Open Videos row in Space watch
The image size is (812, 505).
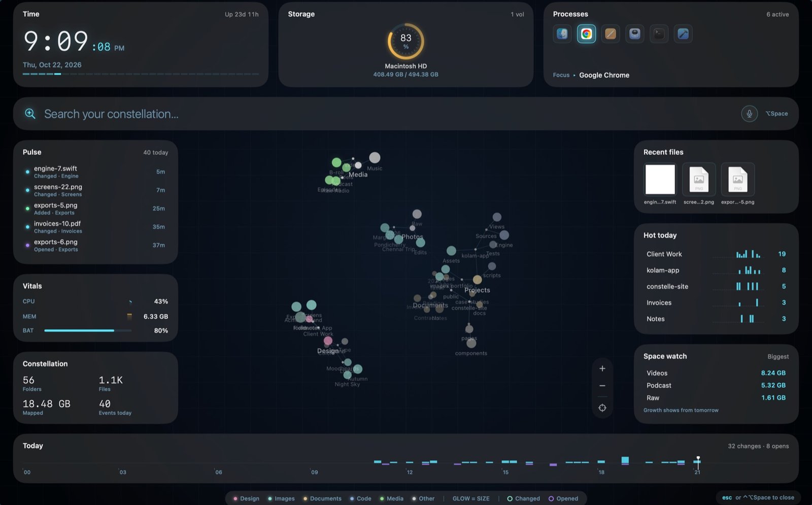pyautogui.click(x=716, y=373)
